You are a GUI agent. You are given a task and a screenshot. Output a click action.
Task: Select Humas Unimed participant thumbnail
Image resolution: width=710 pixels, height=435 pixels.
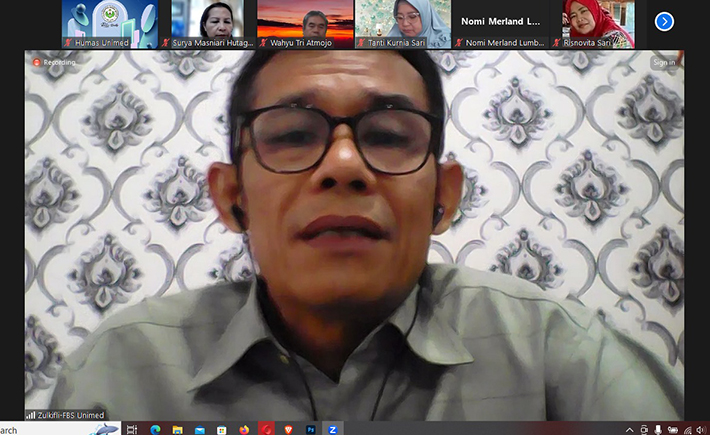click(x=110, y=24)
